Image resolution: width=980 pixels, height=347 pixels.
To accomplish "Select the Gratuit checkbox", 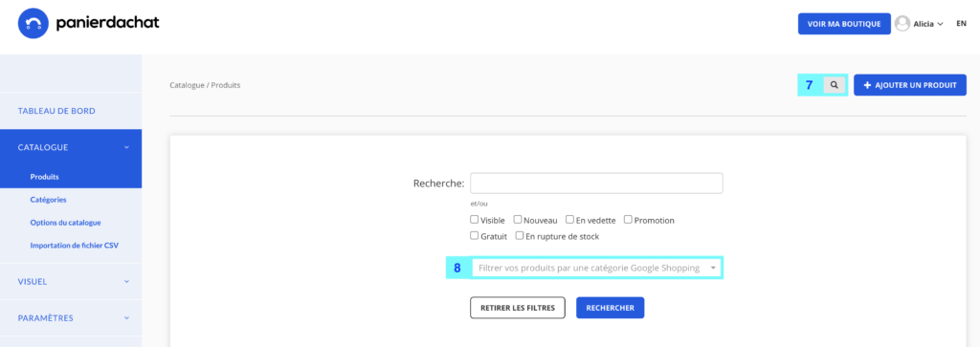I will click(475, 236).
